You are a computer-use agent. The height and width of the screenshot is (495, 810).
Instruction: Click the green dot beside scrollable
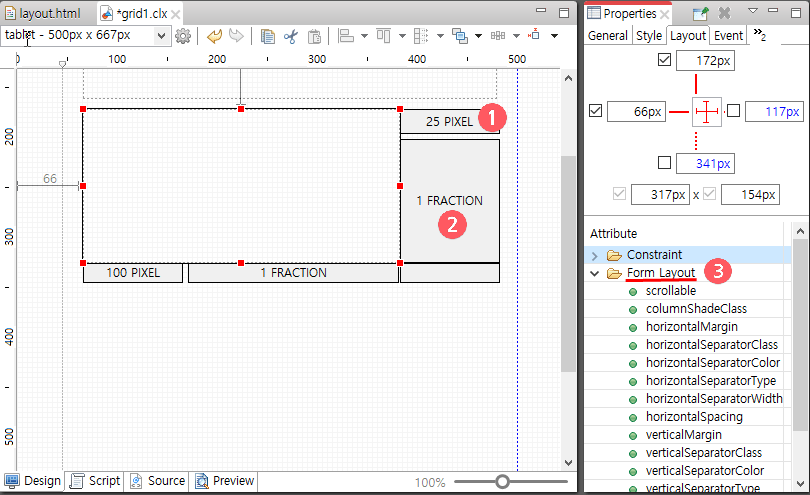pos(633,292)
